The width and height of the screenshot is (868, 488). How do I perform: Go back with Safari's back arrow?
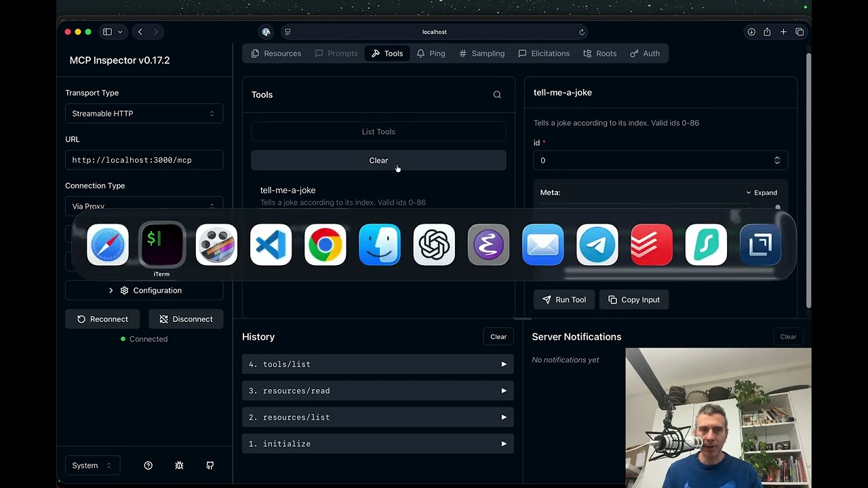click(x=140, y=32)
